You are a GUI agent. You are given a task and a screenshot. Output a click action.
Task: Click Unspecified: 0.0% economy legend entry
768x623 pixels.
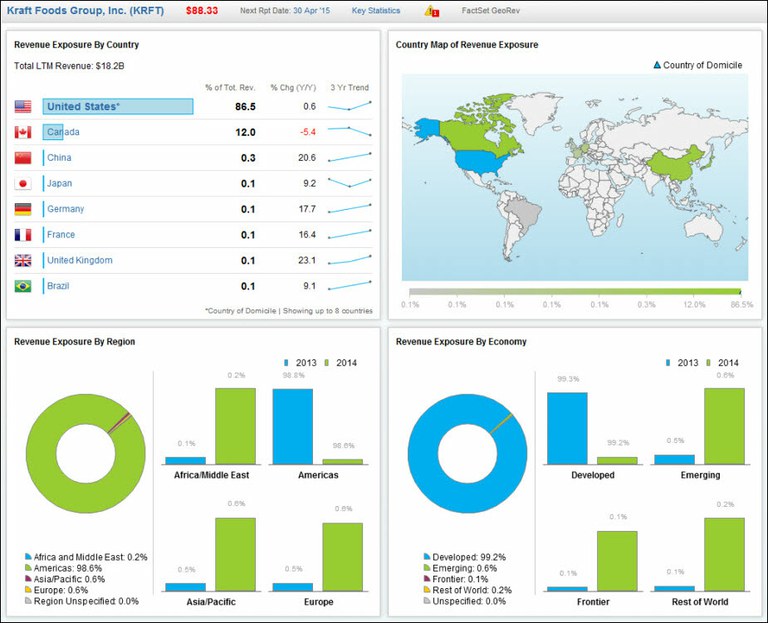[x=465, y=601]
